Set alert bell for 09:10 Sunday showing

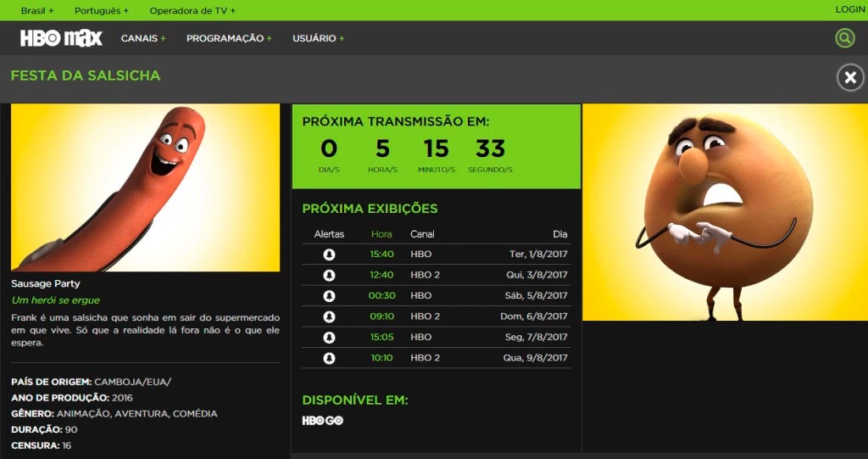pyautogui.click(x=329, y=316)
